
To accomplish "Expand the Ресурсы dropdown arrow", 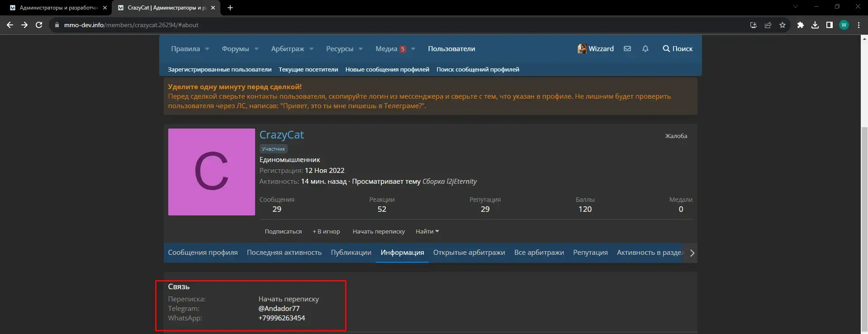I will tap(361, 49).
